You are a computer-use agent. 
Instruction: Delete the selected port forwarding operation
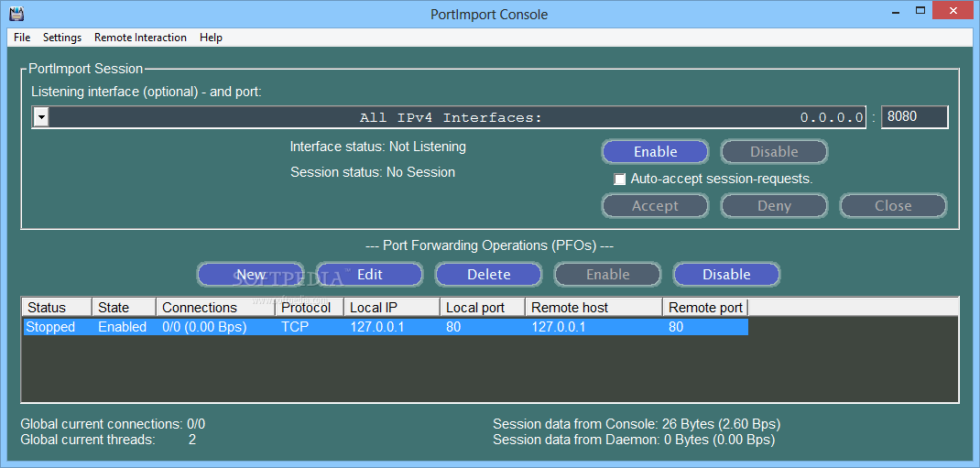click(x=488, y=275)
